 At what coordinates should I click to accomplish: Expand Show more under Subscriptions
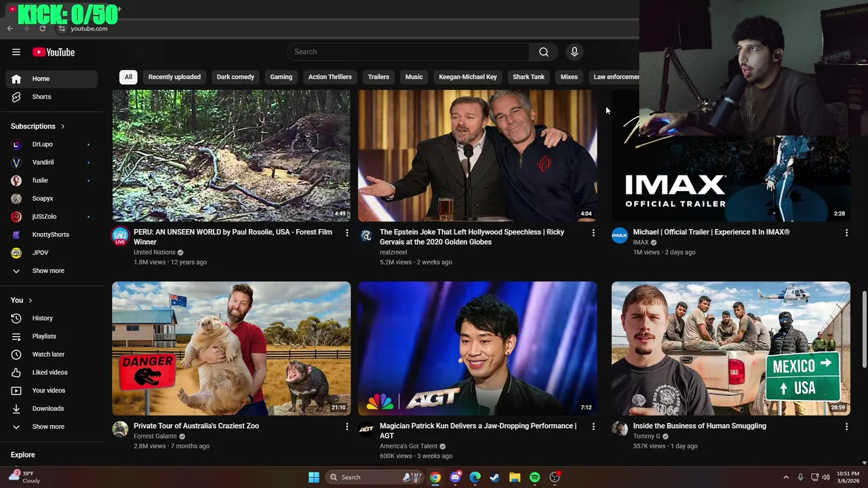point(52,271)
